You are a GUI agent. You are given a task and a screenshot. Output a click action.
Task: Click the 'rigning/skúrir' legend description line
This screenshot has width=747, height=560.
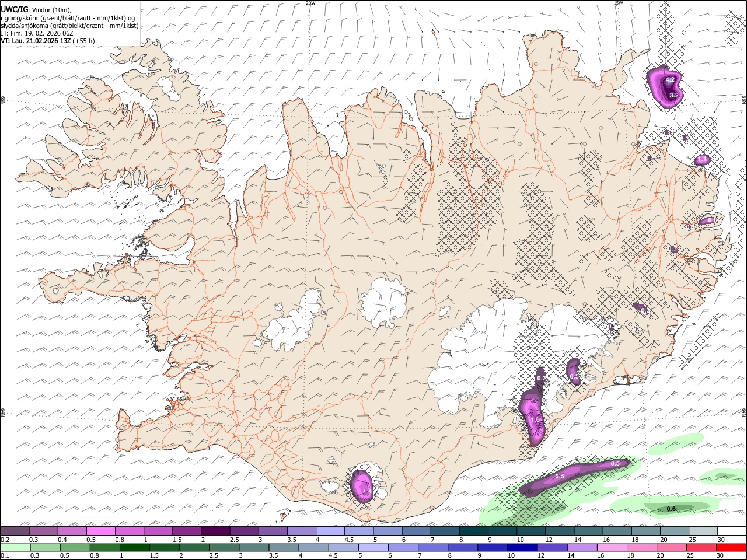[x=67, y=17]
